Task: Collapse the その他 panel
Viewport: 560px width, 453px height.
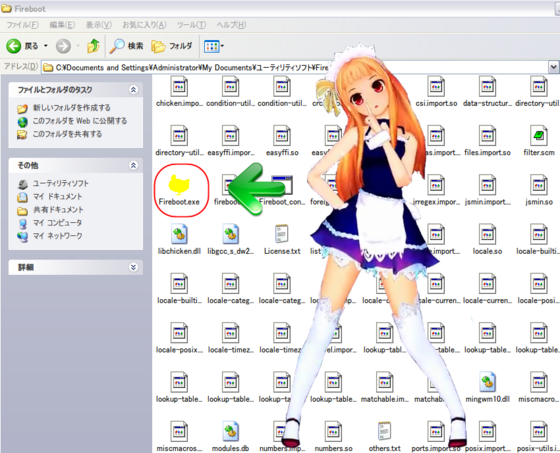Action: tap(133, 165)
